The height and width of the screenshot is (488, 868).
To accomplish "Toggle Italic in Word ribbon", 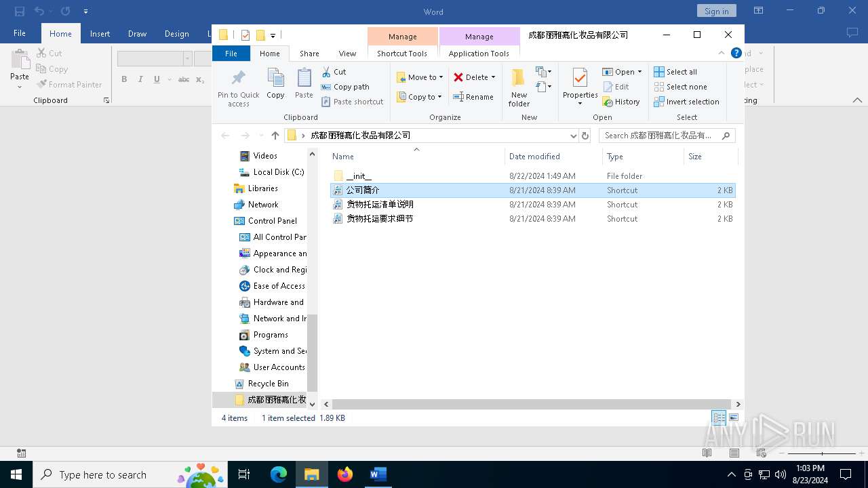I will [x=140, y=79].
